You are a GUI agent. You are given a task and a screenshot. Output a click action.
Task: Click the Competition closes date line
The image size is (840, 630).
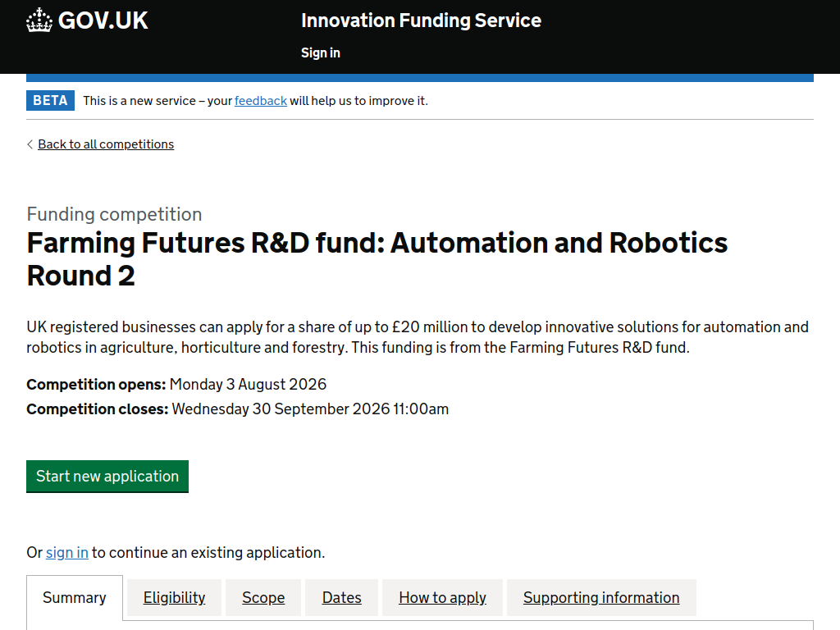coord(237,409)
